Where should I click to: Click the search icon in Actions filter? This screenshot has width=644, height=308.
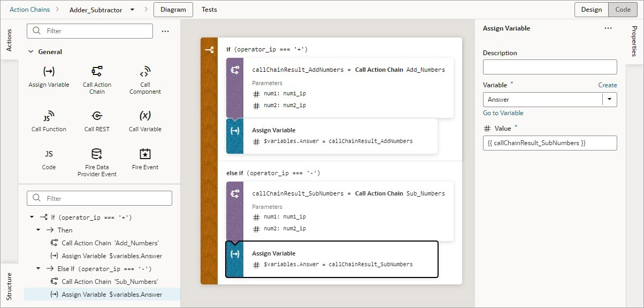tap(37, 31)
